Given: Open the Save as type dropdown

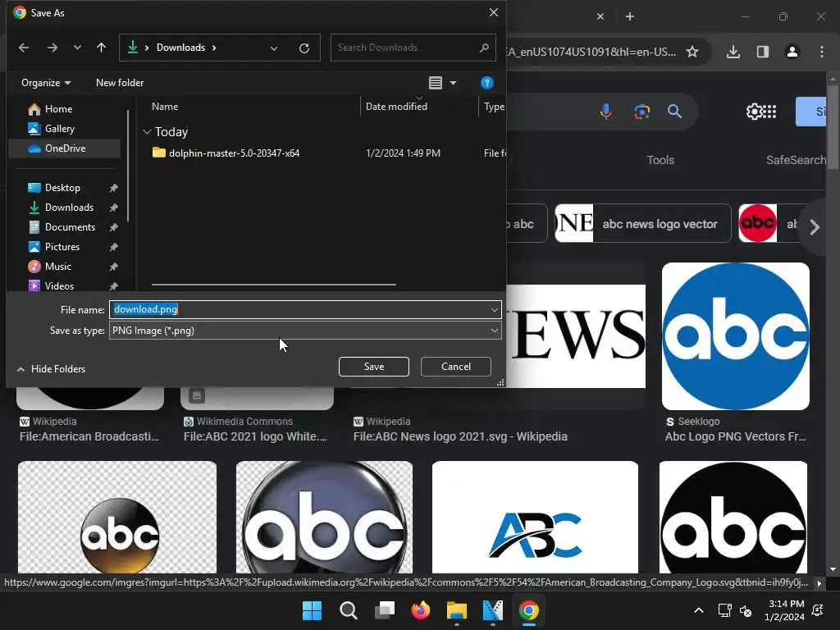Looking at the screenshot, I should [305, 331].
